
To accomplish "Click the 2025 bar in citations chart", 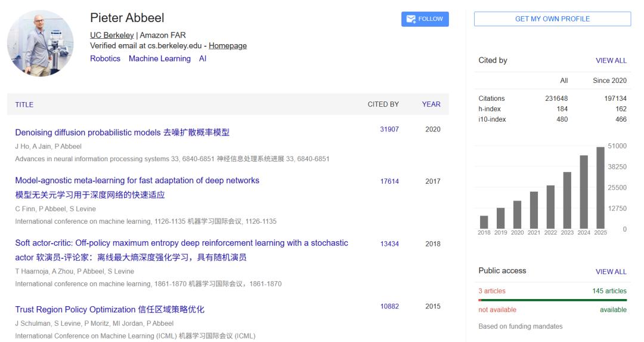I will 600,187.
